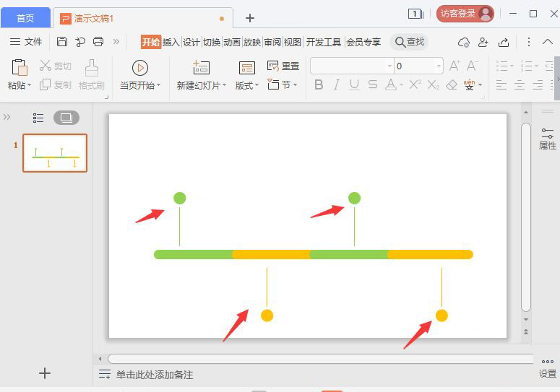Image resolution: width=560 pixels, height=392 pixels.
Task: Click the Format Painter (格式刷) tool
Action: tap(92, 68)
